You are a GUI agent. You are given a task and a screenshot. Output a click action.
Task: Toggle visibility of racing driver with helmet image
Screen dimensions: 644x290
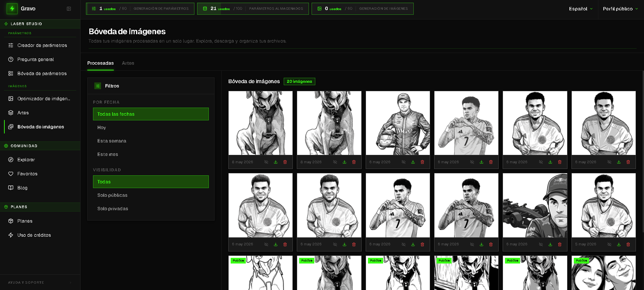tap(404, 162)
